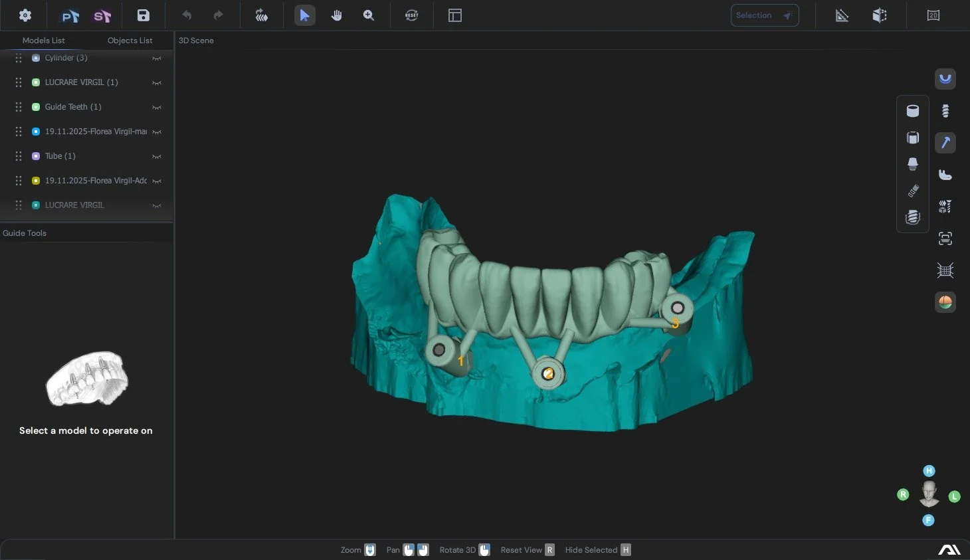Open the settings gear menu
Screen dimensions: 970x560
[x=25, y=15]
